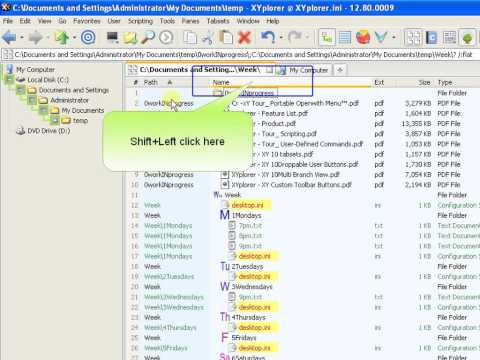Image resolution: width=480 pixels, height=360 pixels.
Task: Toggle the folder Tree panel icon
Action: point(327,37)
